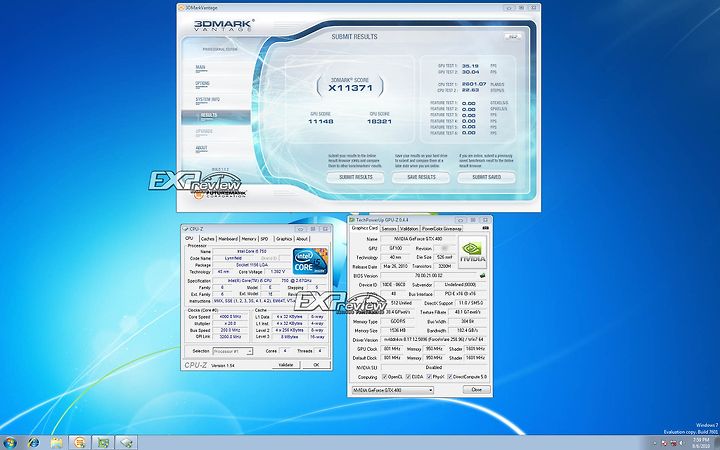Open SYSTEM INFO in the 3DMark sidebar
720x450 pixels.
[x=208, y=100]
